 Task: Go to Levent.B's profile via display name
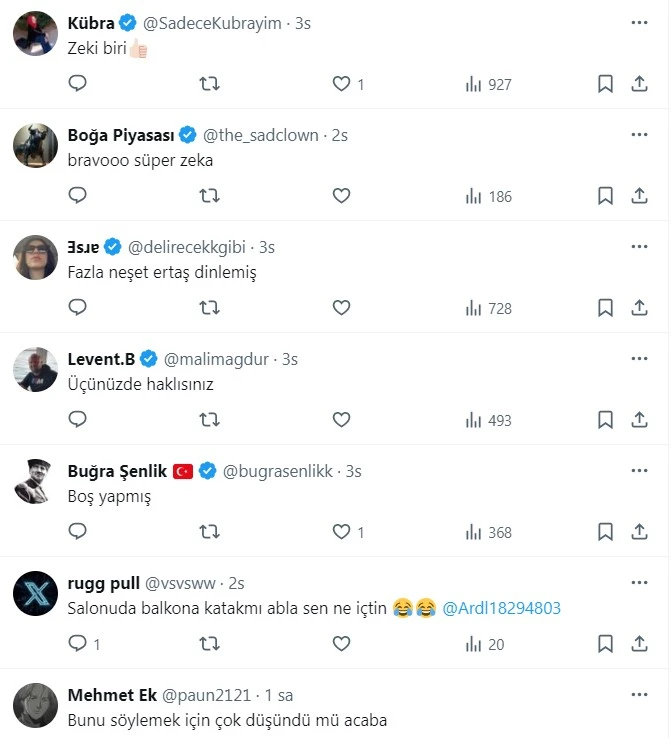[x=101, y=359]
